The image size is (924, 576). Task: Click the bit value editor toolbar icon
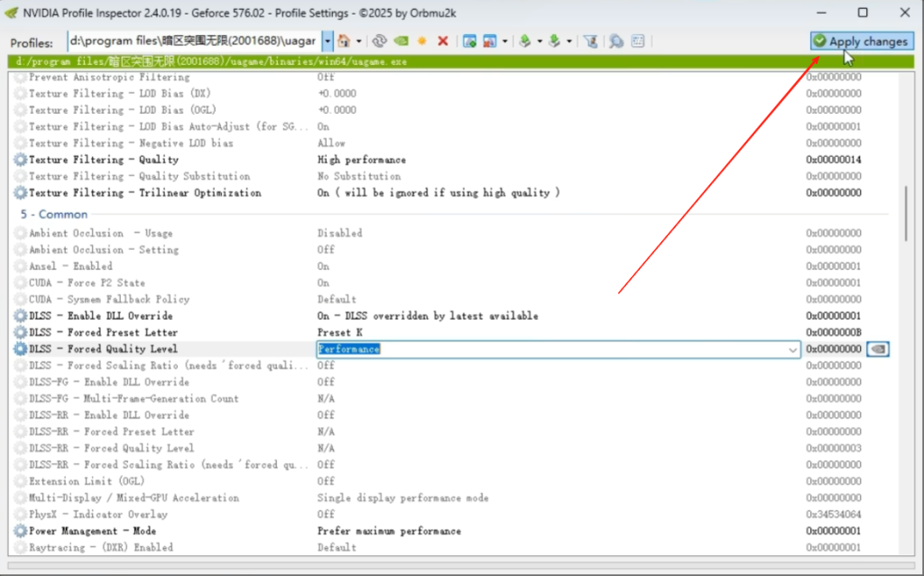click(638, 42)
